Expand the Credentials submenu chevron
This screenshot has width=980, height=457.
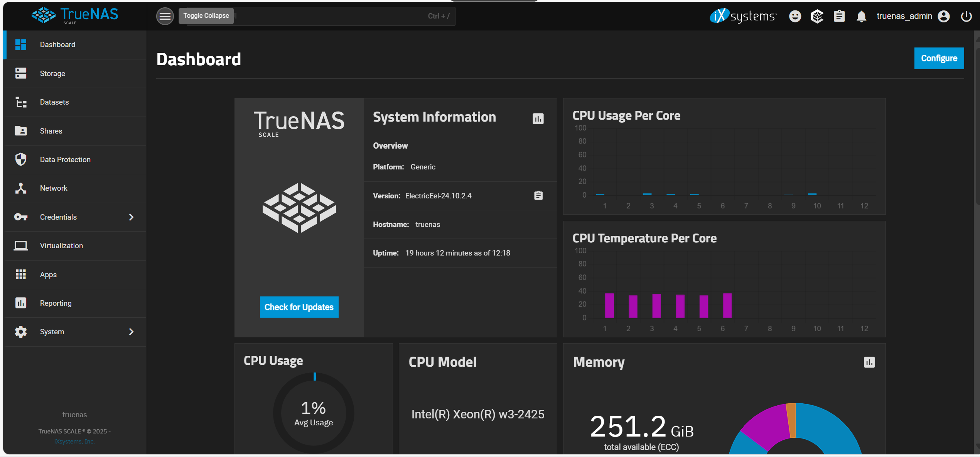click(131, 217)
